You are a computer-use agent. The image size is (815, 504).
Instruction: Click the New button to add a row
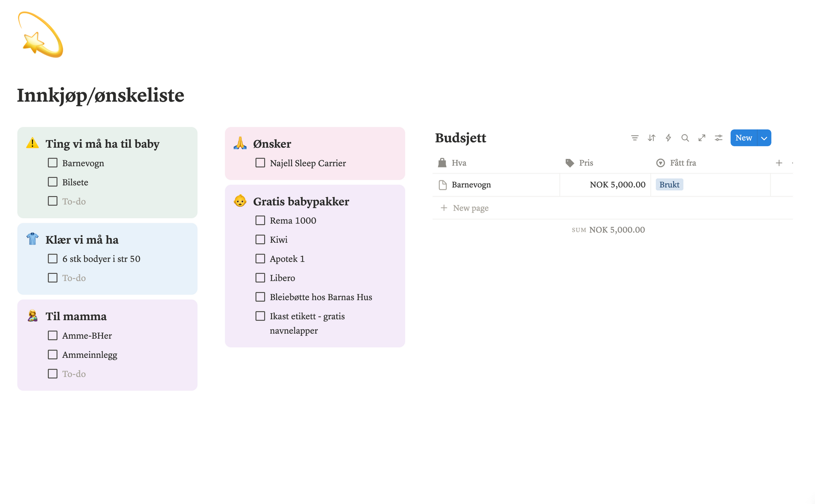click(x=743, y=138)
